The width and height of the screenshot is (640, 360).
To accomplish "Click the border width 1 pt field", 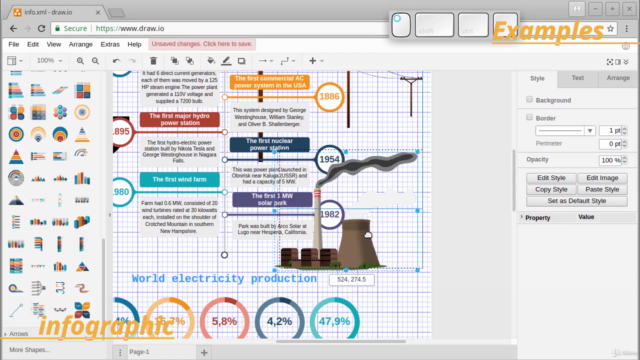I will pos(610,131).
